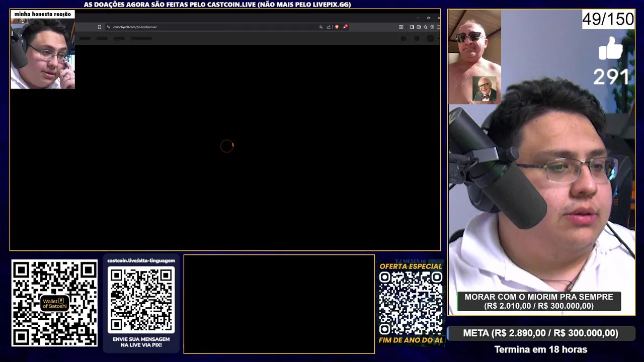
Task: Click the castcoin.live/alta-linguagem QR code
Action: coord(141,300)
